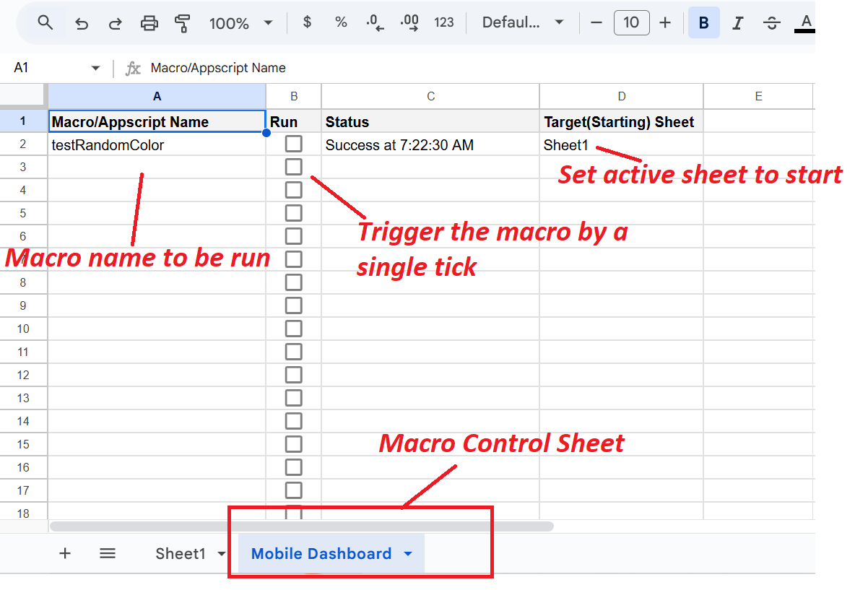Increase font size with the plus stepper

(665, 22)
